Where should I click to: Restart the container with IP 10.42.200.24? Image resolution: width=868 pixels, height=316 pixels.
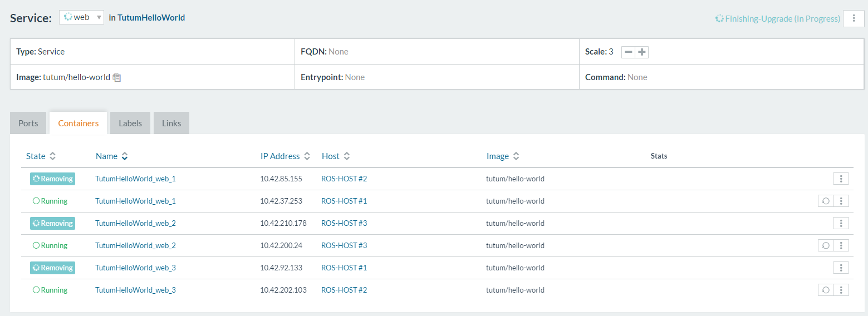coord(826,245)
